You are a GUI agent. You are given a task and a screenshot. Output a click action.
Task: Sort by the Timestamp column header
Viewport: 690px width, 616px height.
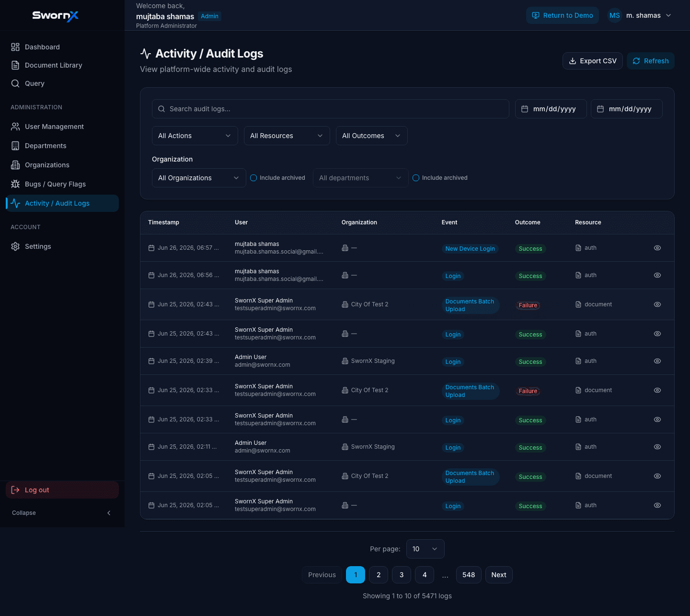163,222
